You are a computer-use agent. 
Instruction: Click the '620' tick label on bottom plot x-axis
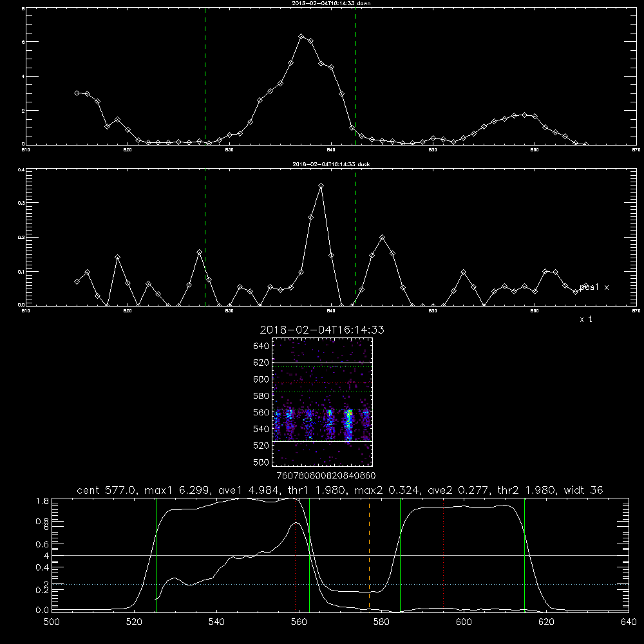click(x=546, y=622)
